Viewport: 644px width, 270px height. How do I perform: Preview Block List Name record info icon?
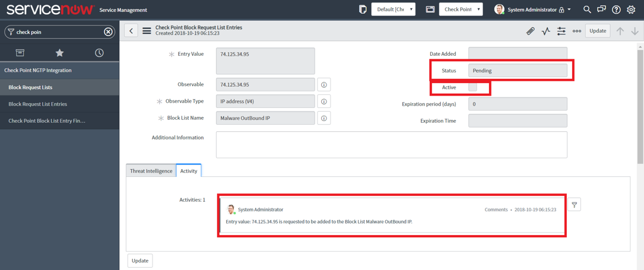[323, 118]
